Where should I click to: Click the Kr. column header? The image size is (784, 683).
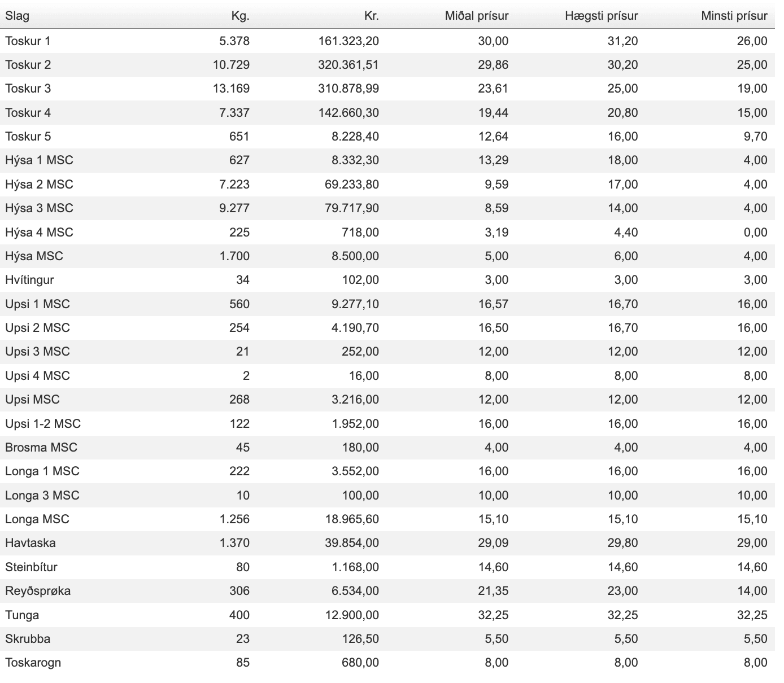[371, 16]
